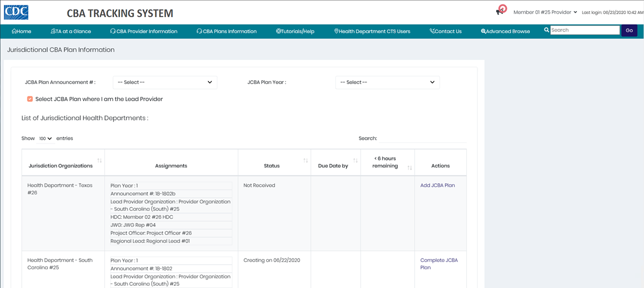Sort table by Status column arrows
The image size is (644, 288).
coord(305,161)
